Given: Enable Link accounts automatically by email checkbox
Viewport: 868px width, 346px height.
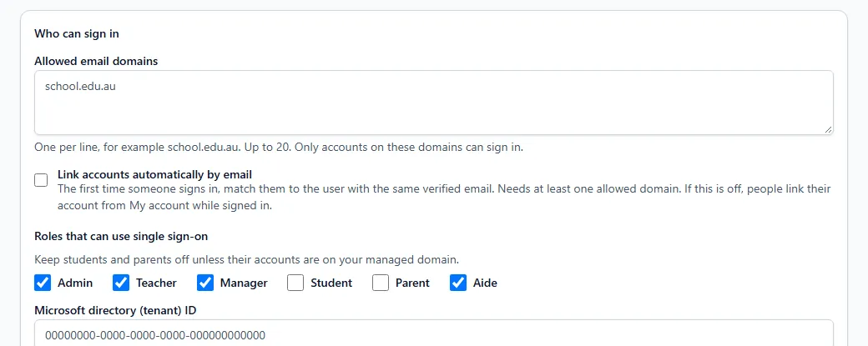Looking at the screenshot, I should (41, 180).
